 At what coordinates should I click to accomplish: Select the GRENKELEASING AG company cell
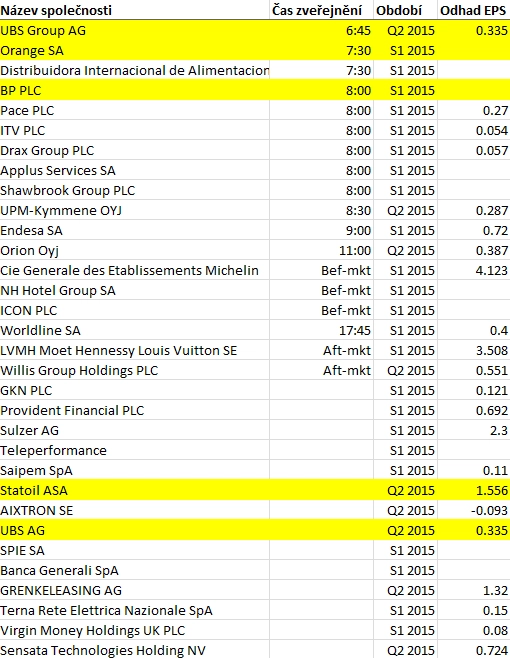[x=134, y=590]
